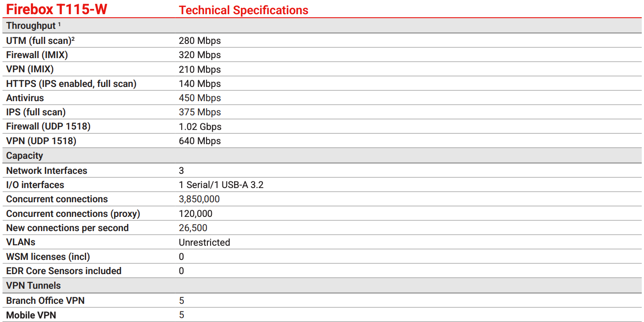Click the VPN (UDP 1518) row label
Viewport: 644px width, 322px height.
(41, 141)
